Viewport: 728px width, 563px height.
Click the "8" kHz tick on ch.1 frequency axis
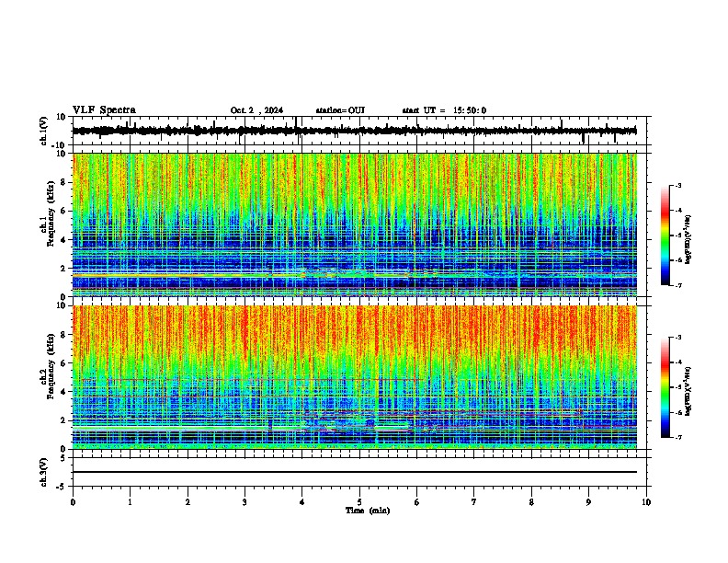(65, 182)
